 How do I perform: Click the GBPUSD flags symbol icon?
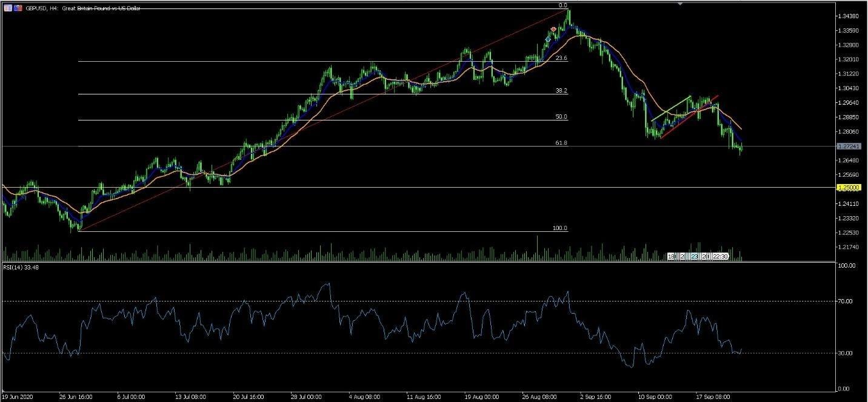tap(16, 8)
